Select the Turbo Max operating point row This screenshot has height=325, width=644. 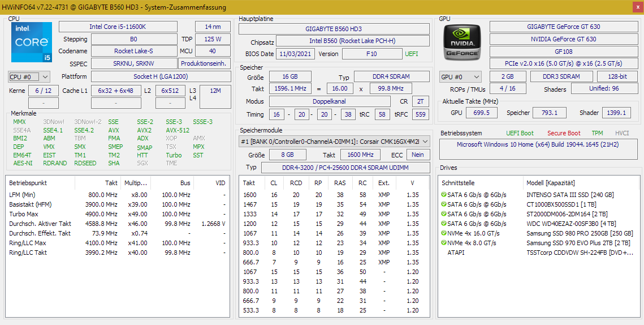click(x=118, y=214)
